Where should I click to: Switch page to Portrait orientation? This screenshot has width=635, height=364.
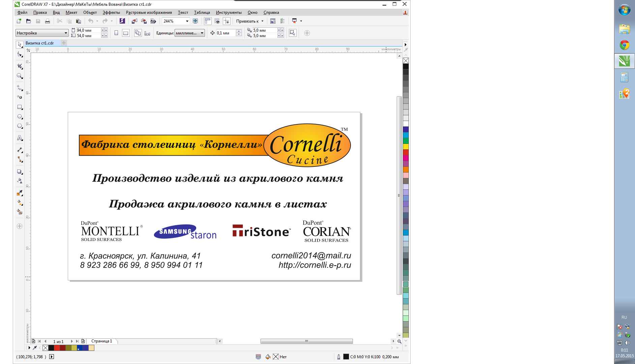click(116, 33)
